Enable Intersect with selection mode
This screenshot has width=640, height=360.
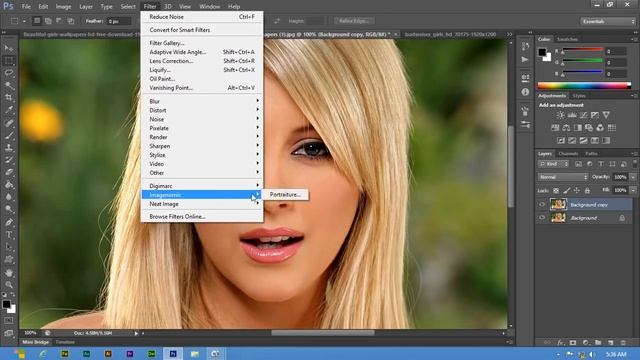pyautogui.click(x=71, y=20)
